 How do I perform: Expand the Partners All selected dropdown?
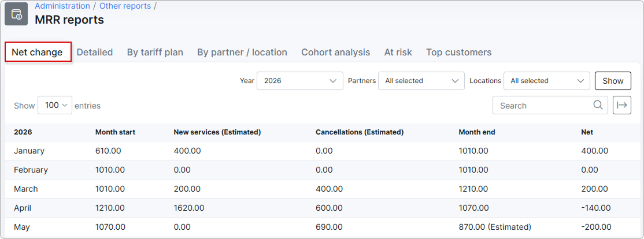click(x=421, y=81)
